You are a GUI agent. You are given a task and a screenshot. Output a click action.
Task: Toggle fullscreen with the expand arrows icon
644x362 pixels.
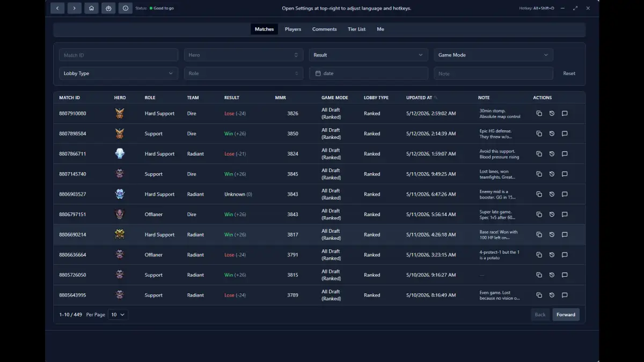[575, 8]
